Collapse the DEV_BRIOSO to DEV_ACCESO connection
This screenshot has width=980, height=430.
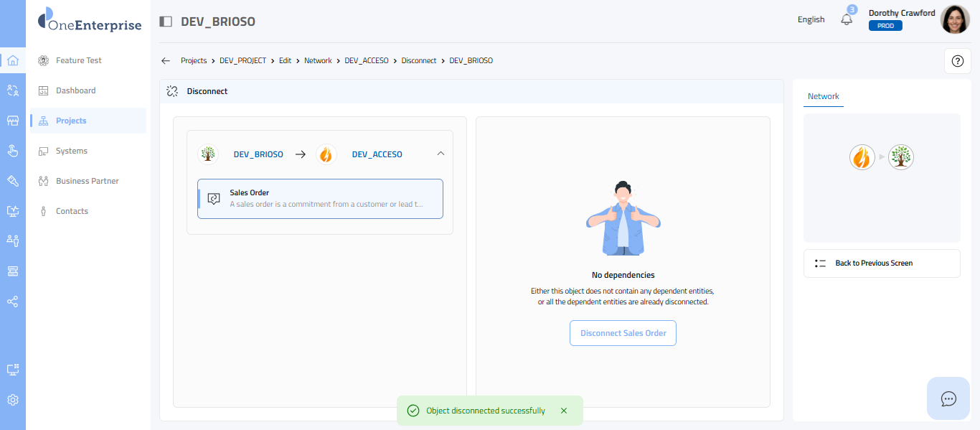click(440, 154)
